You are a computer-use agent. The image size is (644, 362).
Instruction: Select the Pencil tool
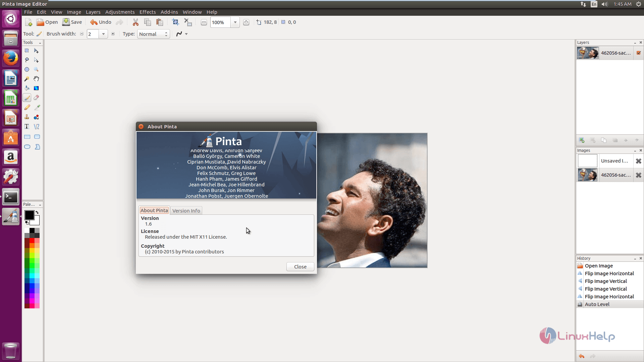[x=27, y=107]
